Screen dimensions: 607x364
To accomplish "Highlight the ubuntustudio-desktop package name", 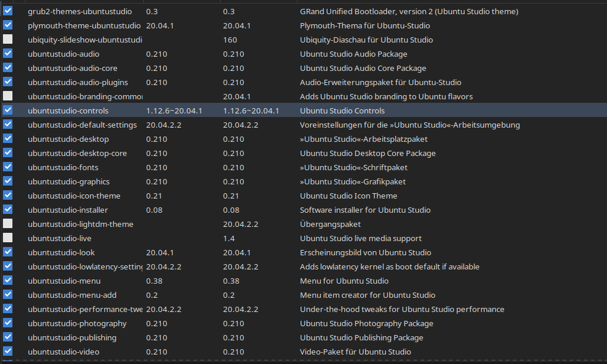I will coord(68,139).
